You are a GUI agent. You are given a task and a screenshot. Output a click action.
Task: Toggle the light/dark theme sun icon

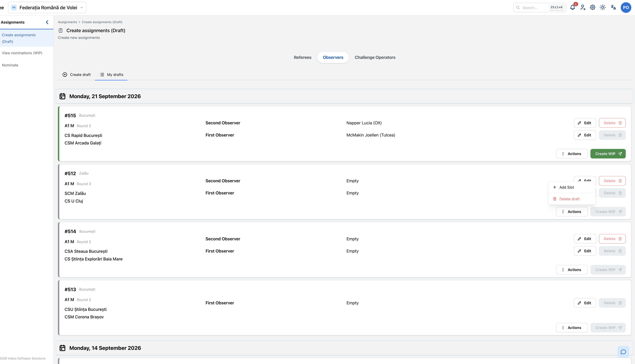pyautogui.click(x=603, y=8)
